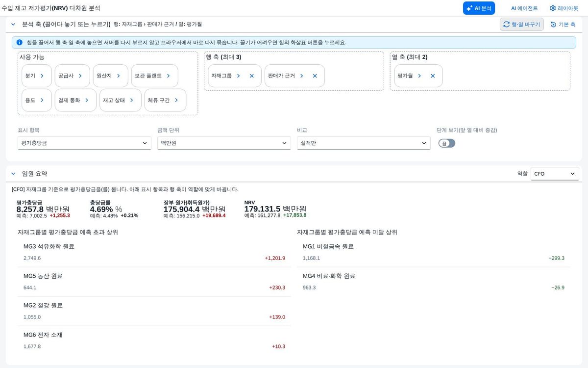Click MG1 비철금속 원료 row
This screenshot has width=588, height=368.
434,252
